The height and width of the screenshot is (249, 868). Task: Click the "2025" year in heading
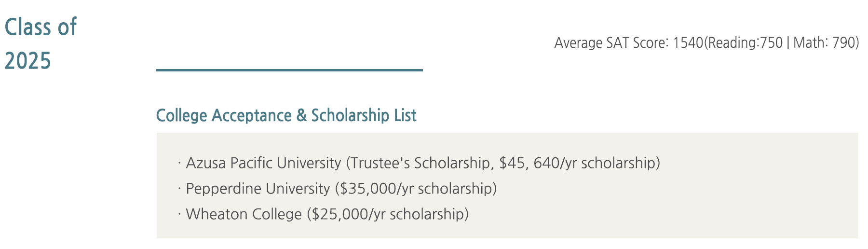27,61
